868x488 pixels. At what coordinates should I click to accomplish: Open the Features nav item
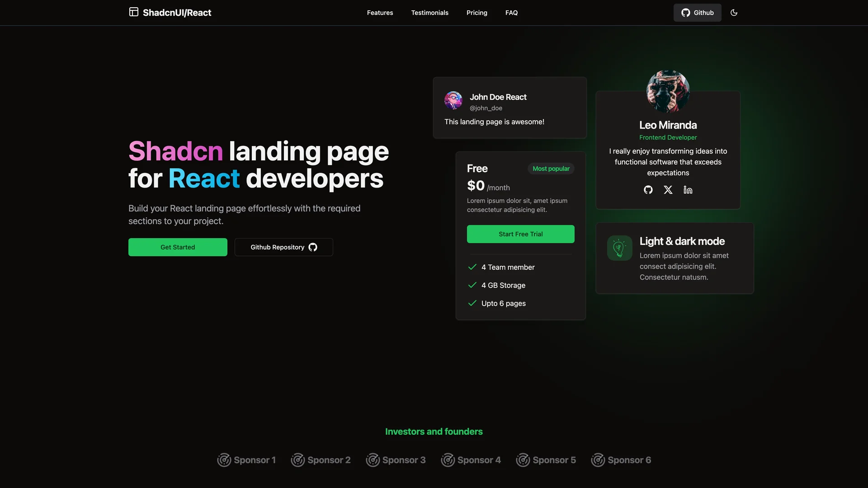point(380,13)
